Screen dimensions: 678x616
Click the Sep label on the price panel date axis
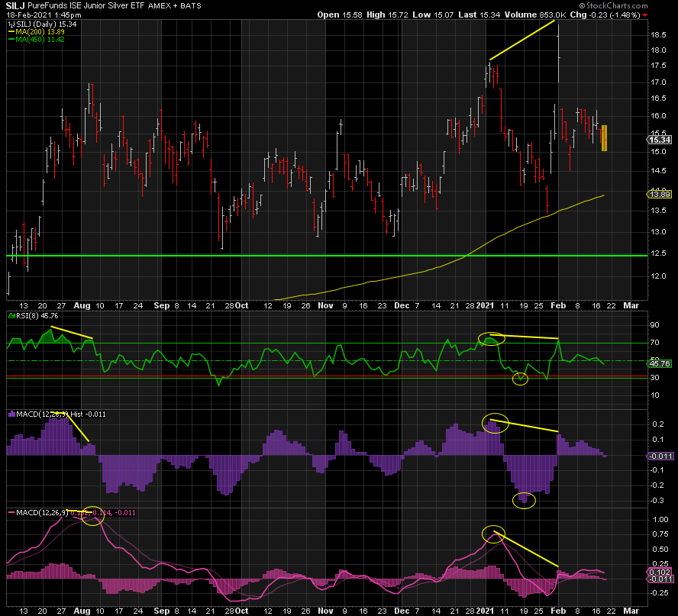(x=162, y=305)
